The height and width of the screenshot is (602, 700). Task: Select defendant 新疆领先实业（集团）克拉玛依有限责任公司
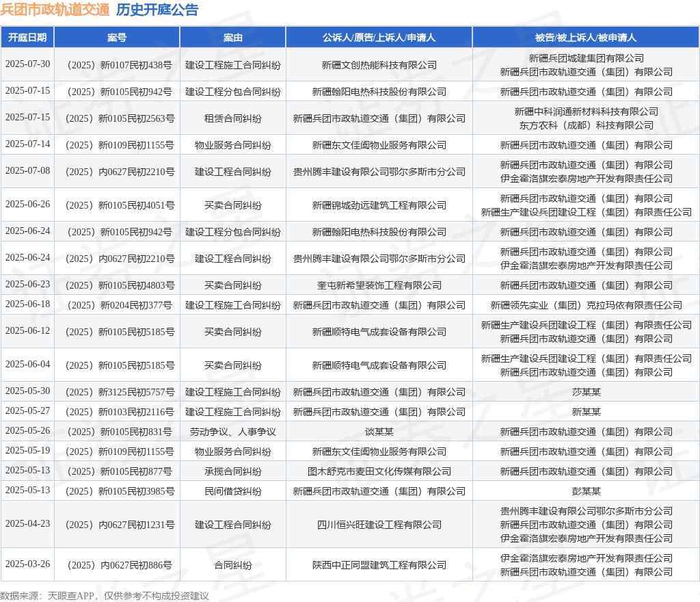586,306
